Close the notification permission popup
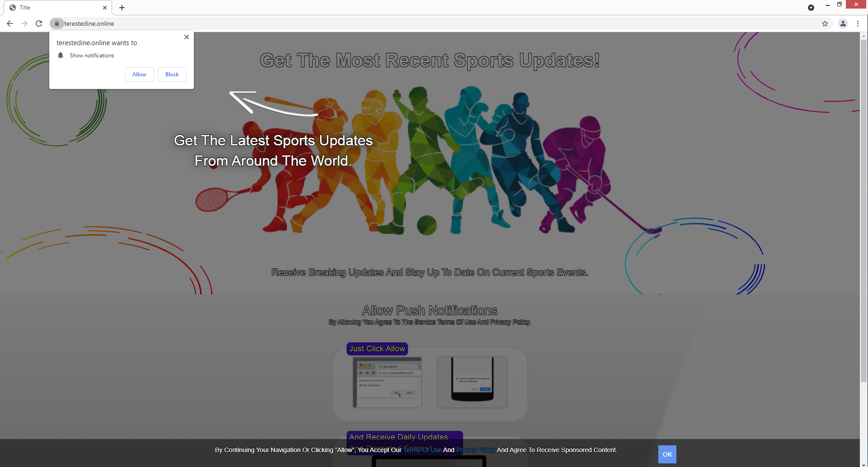 (x=187, y=37)
